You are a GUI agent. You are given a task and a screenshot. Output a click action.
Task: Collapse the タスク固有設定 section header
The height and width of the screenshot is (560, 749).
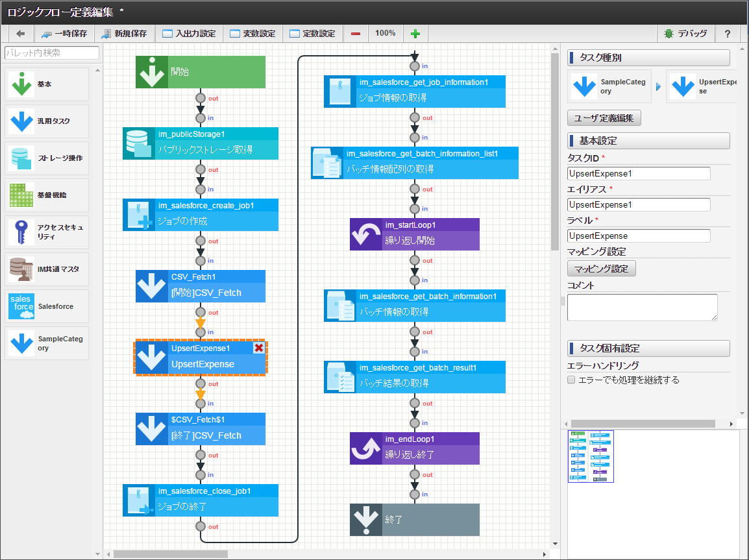[x=648, y=348]
